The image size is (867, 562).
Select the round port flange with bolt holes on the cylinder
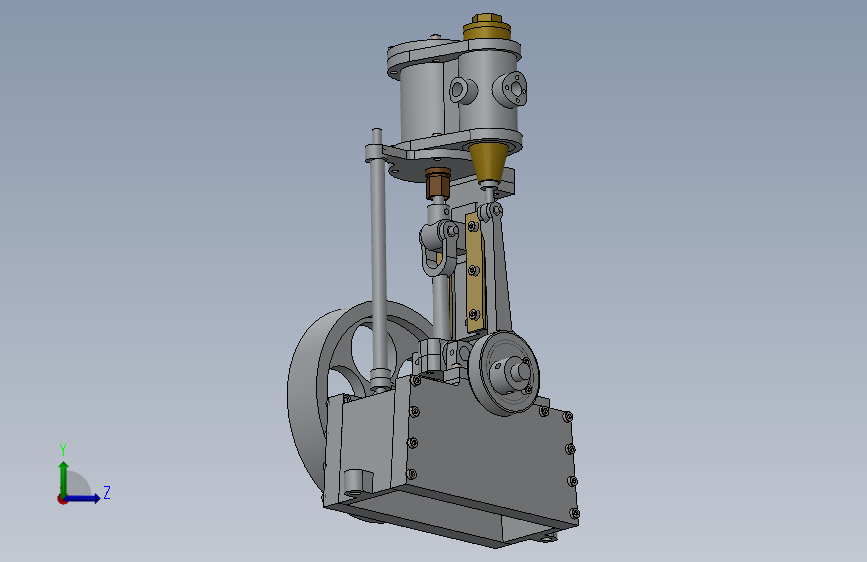pyautogui.click(x=513, y=89)
